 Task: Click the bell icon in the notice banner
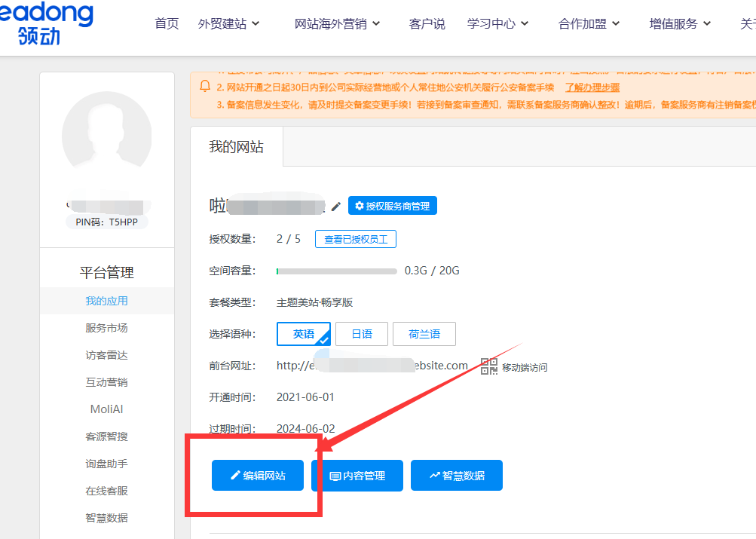tap(204, 86)
